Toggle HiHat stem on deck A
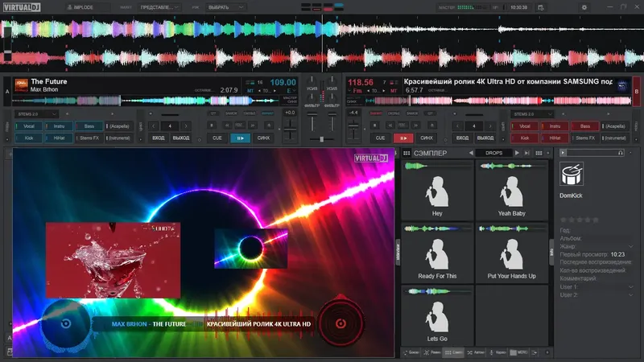644x362 pixels. tap(59, 138)
